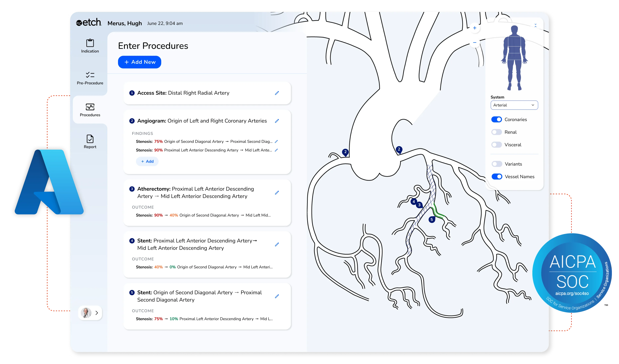
Task: Edit the 75% stenosis finding
Action: pos(277,141)
